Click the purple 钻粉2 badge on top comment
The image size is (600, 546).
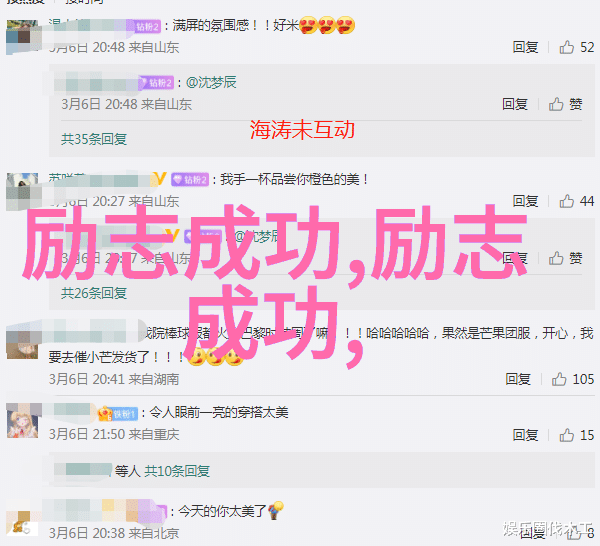tap(148, 26)
